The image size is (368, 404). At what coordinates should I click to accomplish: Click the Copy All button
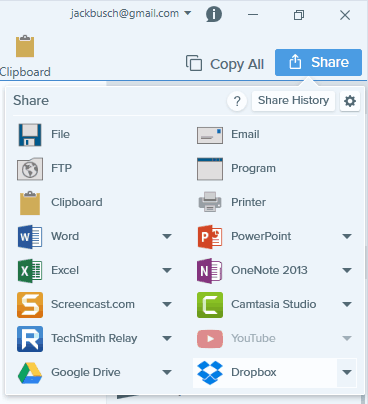coord(225,64)
